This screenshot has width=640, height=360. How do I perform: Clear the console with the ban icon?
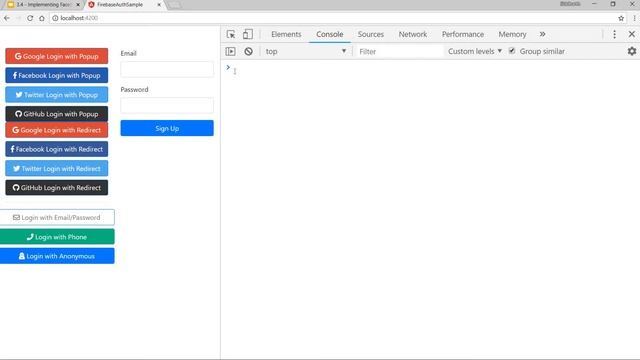pyautogui.click(x=248, y=51)
